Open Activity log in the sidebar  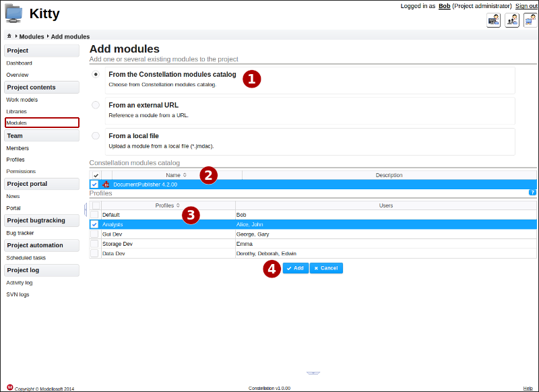(20, 283)
